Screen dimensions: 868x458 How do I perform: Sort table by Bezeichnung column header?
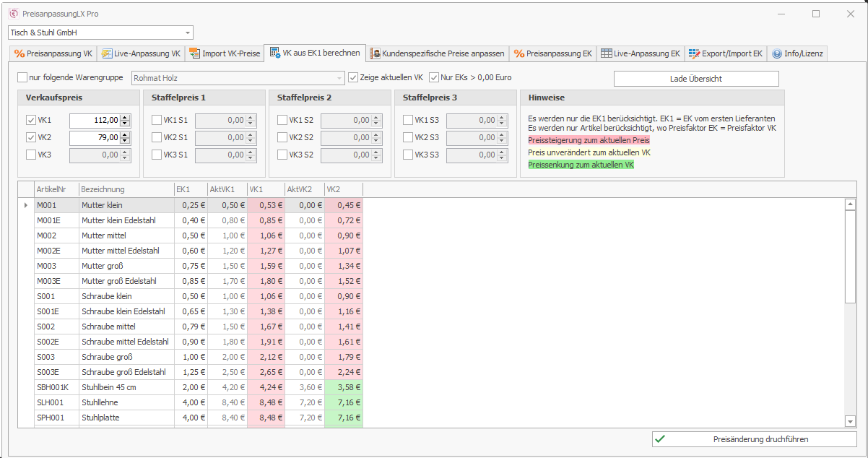(125, 189)
